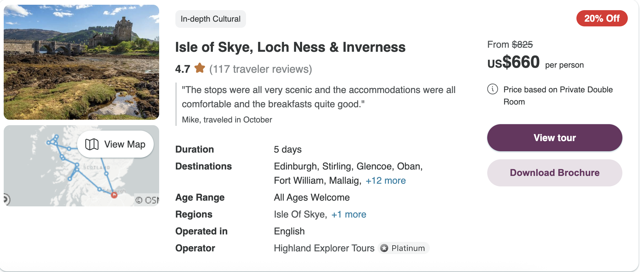This screenshot has width=644, height=272.
Task: Click the partial icon at map's bottom-left
Action: click(x=7, y=199)
